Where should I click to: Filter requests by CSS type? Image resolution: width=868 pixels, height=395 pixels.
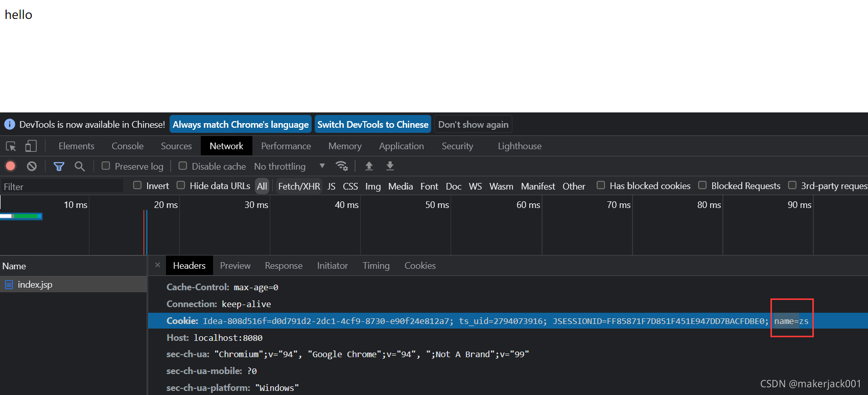[350, 186]
